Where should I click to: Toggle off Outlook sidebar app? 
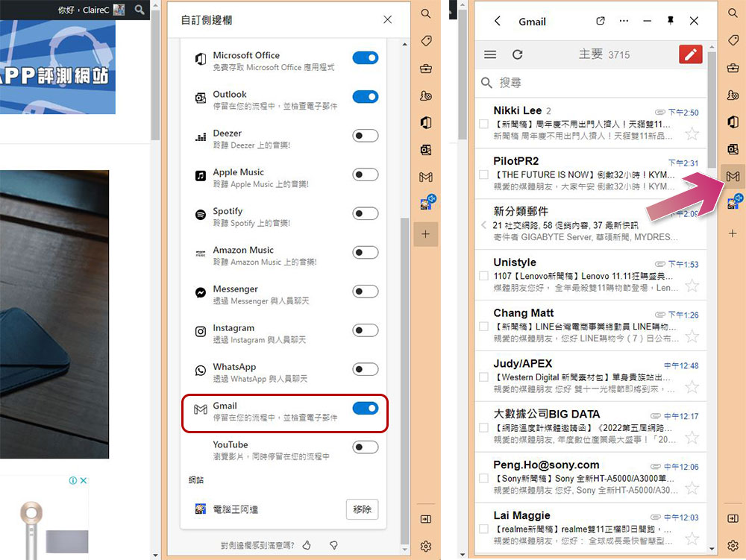366,97
